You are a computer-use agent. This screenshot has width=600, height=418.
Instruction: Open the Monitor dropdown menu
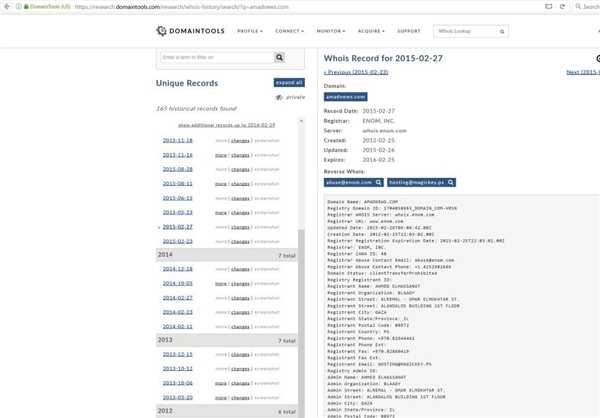[x=331, y=31]
